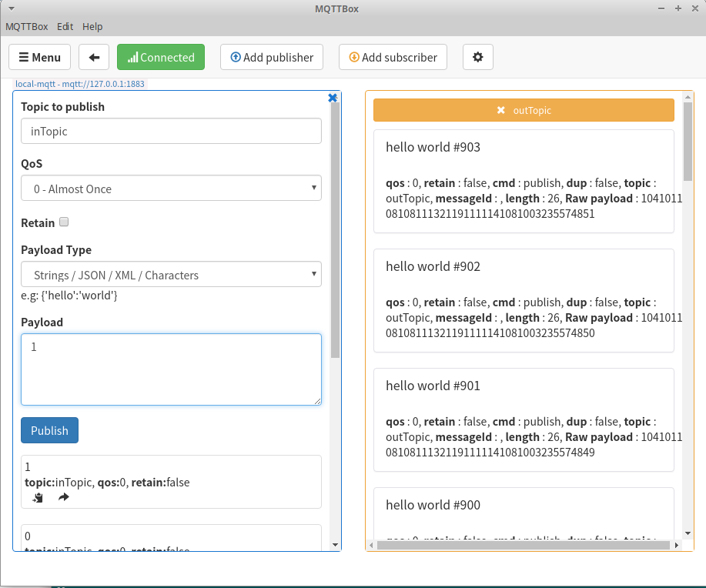Click the e.g: {'hello':'world'} hint text
This screenshot has width=706, height=588.
click(69, 296)
